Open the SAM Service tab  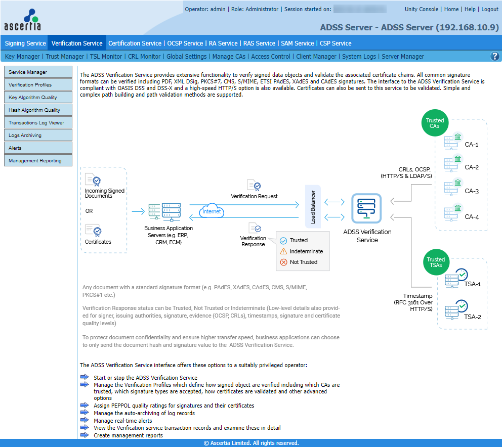click(x=298, y=43)
